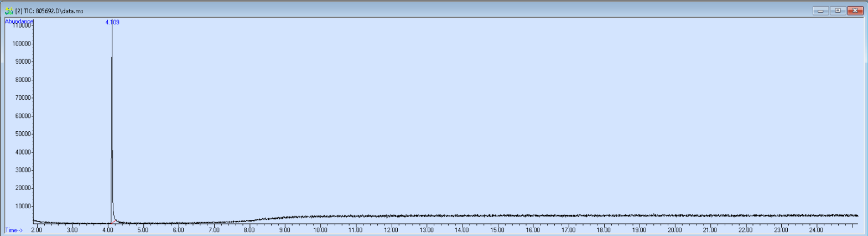Click the TIC window's title bar icon
868x236 pixels.
[x=9, y=11]
